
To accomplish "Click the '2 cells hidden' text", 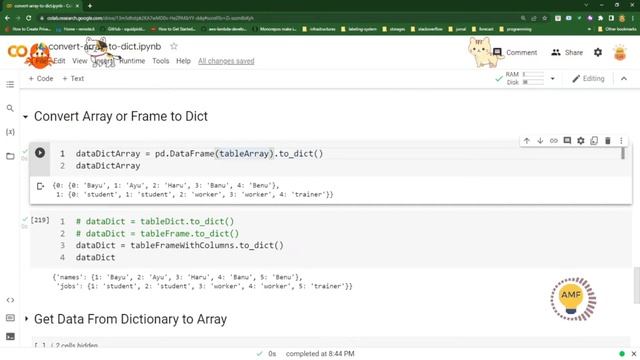I will point(76,346).
